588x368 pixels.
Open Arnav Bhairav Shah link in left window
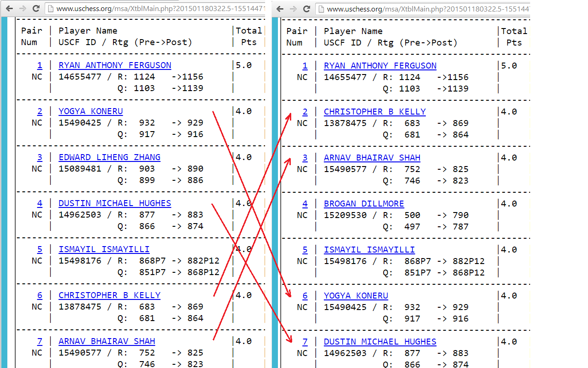tap(107, 341)
